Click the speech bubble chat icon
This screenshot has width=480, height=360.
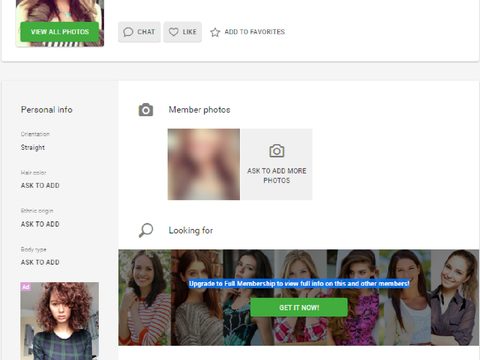point(128,32)
